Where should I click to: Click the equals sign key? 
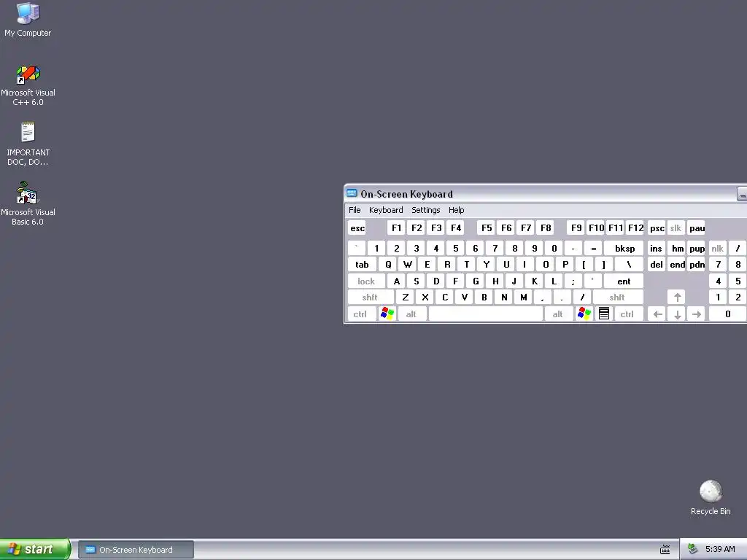[593, 248]
